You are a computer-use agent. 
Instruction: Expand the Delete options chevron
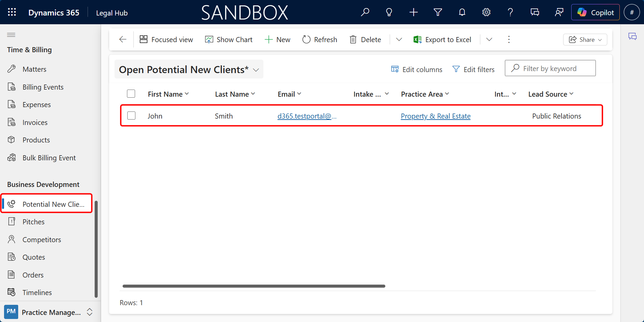click(399, 39)
